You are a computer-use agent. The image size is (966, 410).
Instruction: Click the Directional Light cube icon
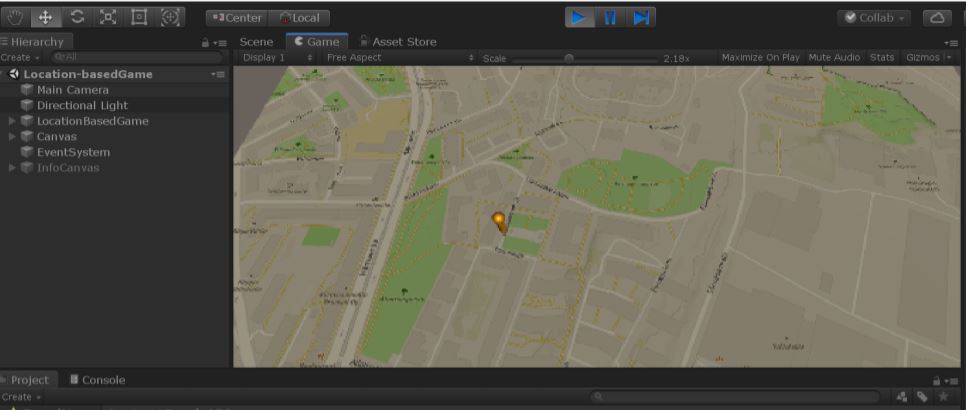click(x=26, y=105)
